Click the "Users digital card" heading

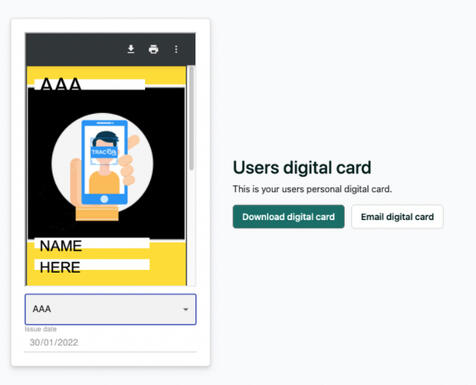click(x=302, y=167)
